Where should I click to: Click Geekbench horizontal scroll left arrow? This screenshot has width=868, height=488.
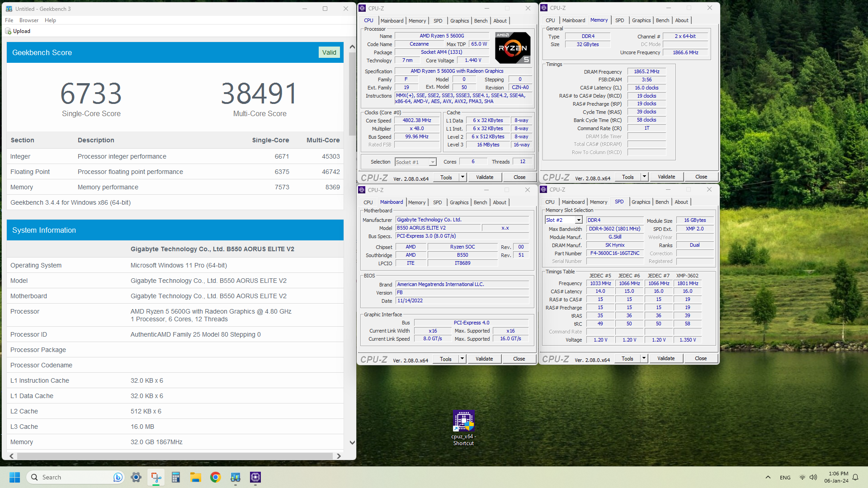pyautogui.click(x=12, y=456)
